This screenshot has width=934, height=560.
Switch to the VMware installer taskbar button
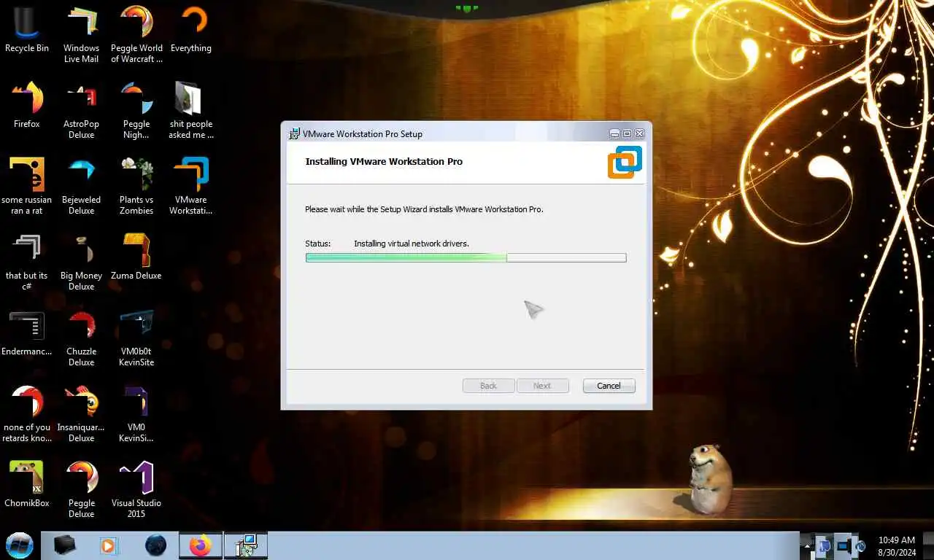tap(247, 545)
